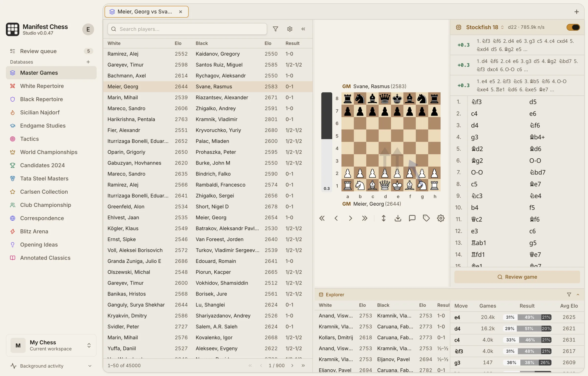The width and height of the screenshot is (588, 376).
Task: Open Kollars, Dmitrij explorer game
Action: (x=382, y=337)
